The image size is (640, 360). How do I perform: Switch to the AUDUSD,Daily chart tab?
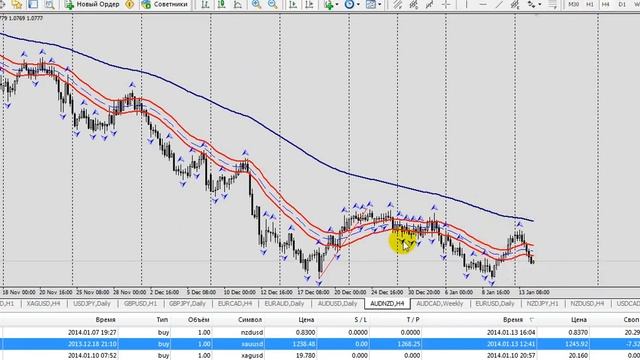pos(338,304)
